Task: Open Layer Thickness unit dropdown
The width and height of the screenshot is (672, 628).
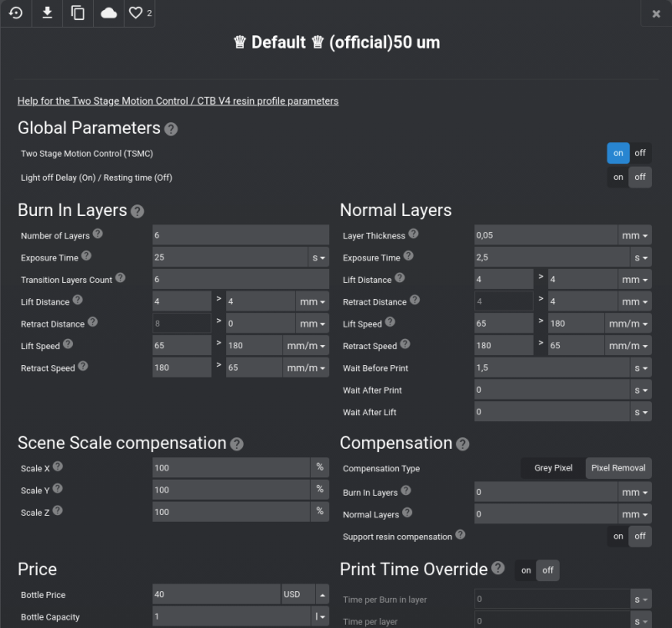Action: click(x=634, y=236)
